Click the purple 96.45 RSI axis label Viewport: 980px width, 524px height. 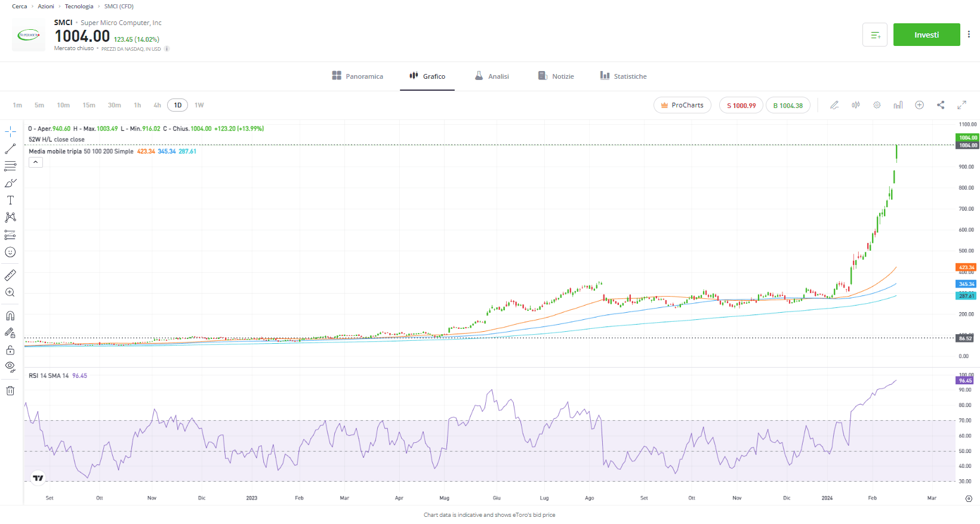(965, 381)
